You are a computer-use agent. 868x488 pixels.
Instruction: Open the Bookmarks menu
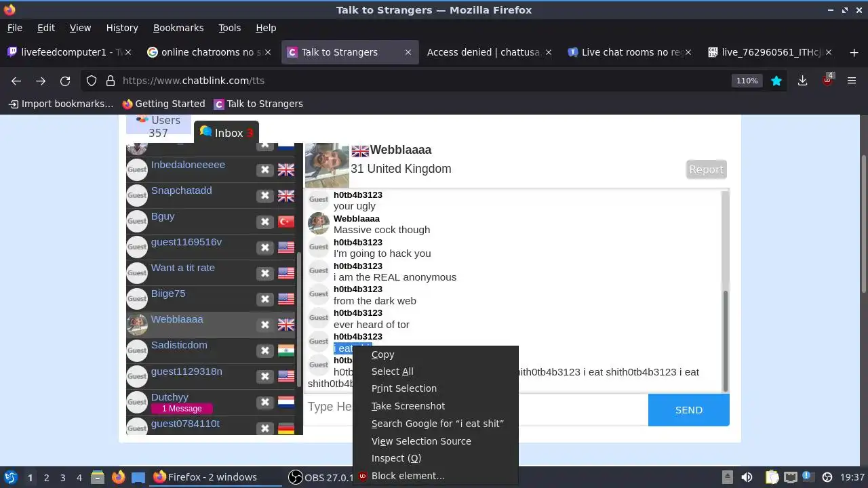click(x=178, y=28)
